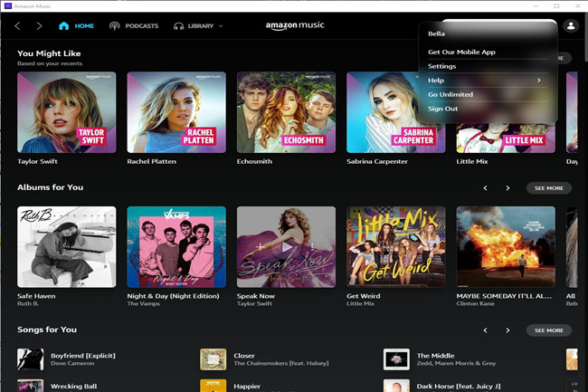Viewport: 588px width, 392px height.
Task: Select the Happier song title
Action: pyautogui.click(x=247, y=386)
